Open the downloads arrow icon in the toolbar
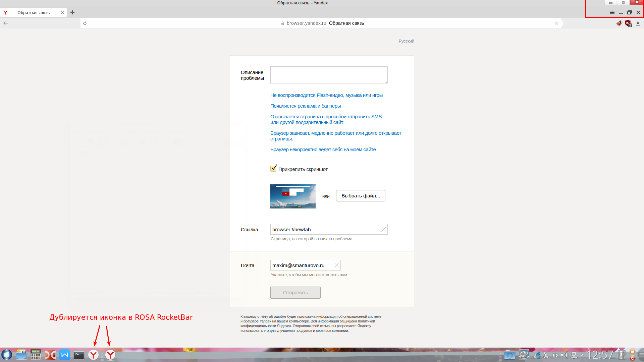Viewport: 644px width, 362px height. pyautogui.click(x=638, y=23)
